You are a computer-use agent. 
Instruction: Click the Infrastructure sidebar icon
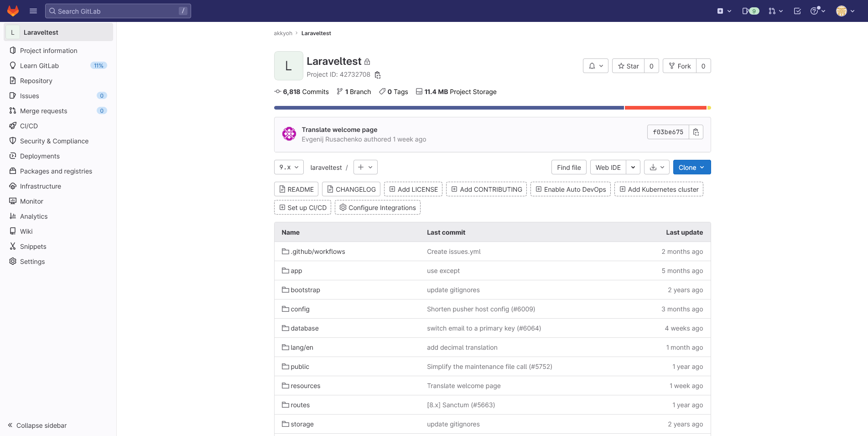tap(13, 186)
